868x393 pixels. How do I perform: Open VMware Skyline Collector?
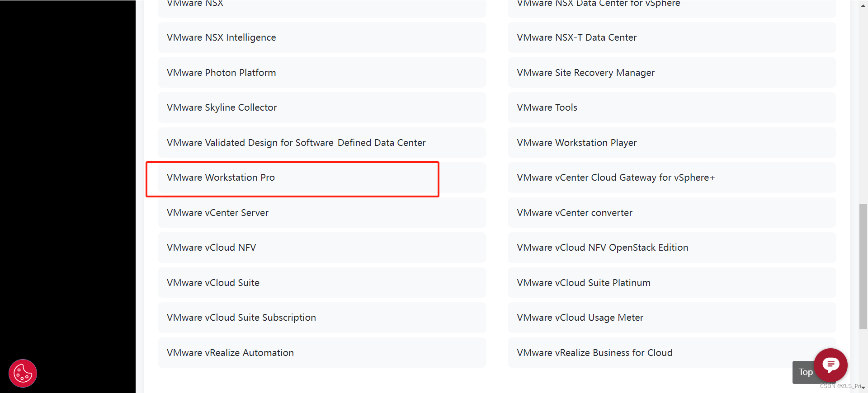[322, 108]
